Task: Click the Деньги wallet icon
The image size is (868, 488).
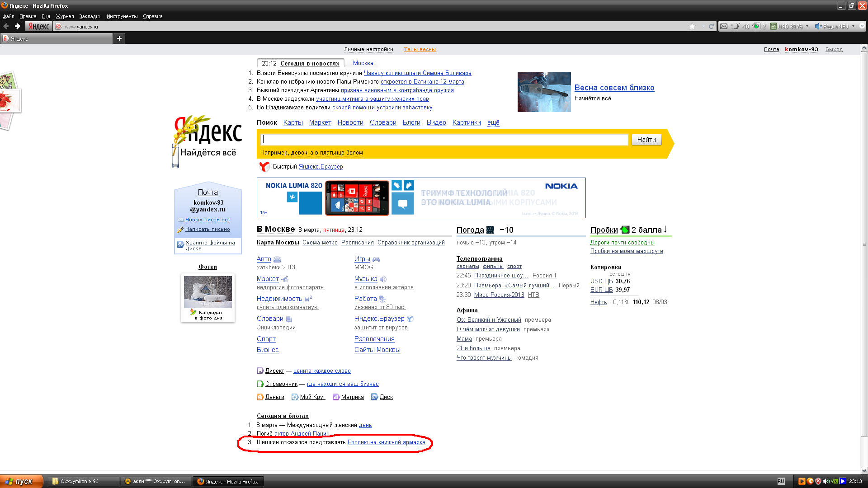Action: point(260,397)
